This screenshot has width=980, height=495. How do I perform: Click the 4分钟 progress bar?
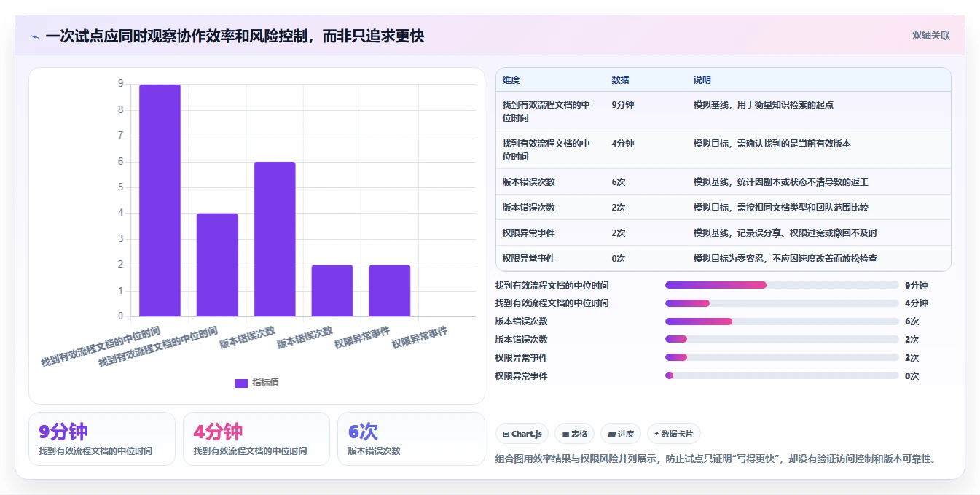(782, 303)
